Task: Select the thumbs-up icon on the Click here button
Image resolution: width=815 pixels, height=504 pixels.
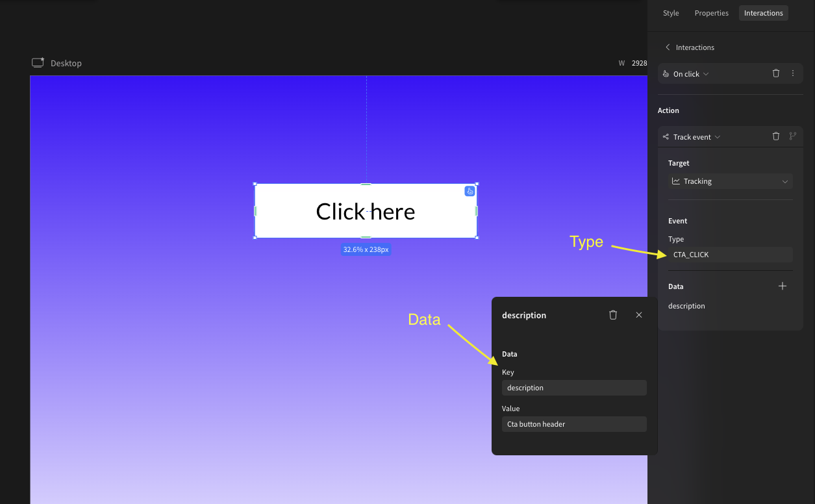Action: 470,190
